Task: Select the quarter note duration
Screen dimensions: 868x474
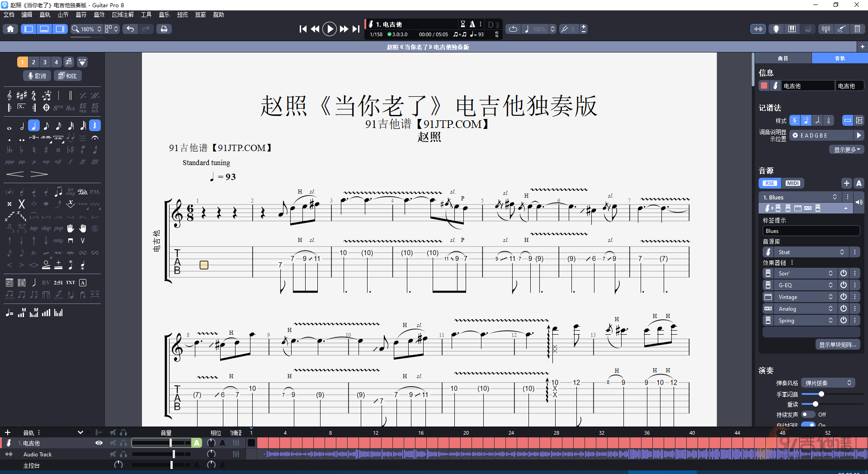Action: (x=34, y=126)
